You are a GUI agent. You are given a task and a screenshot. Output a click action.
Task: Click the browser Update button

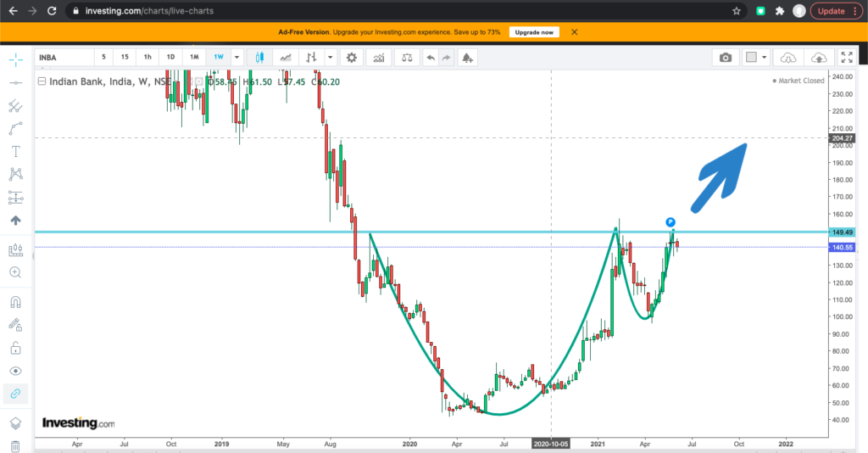pos(836,10)
